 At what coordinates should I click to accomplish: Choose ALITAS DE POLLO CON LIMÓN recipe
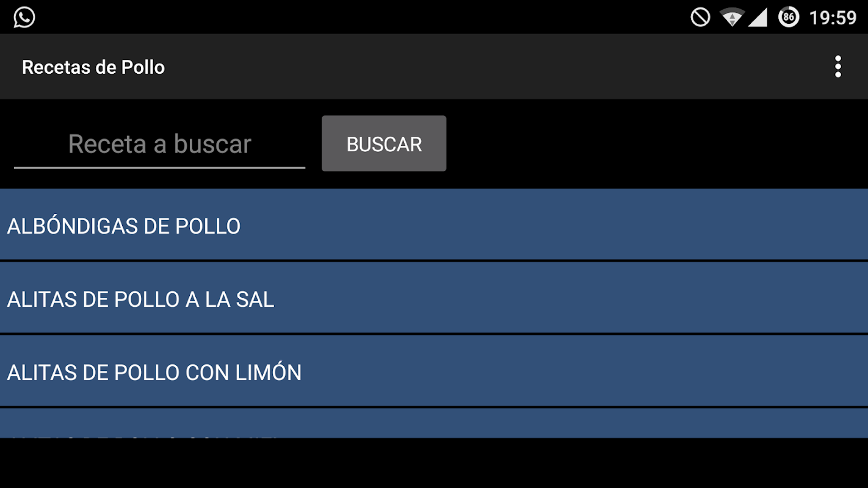434,371
